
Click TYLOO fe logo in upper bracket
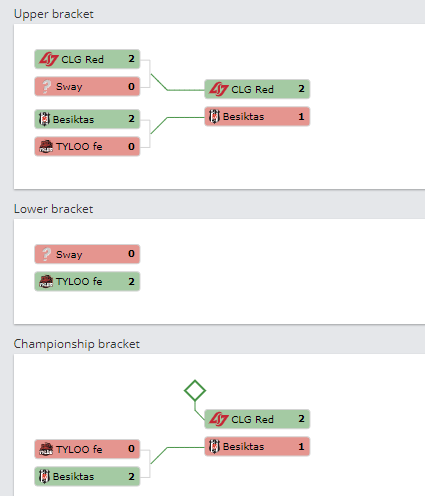(x=46, y=146)
